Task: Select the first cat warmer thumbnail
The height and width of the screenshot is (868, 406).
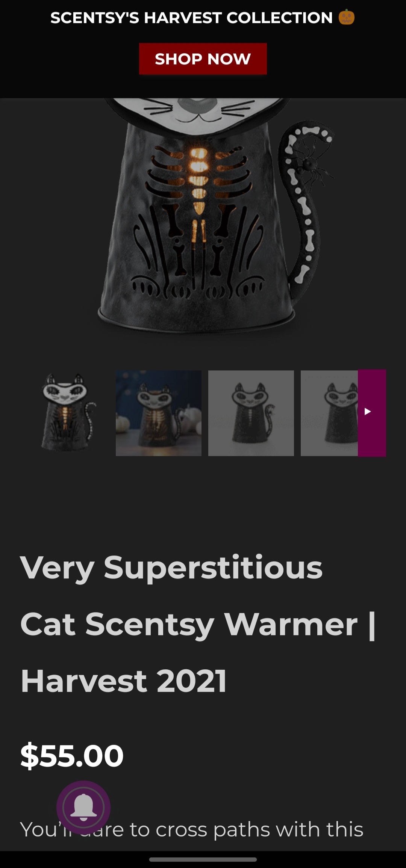Action: tap(67, 413)
